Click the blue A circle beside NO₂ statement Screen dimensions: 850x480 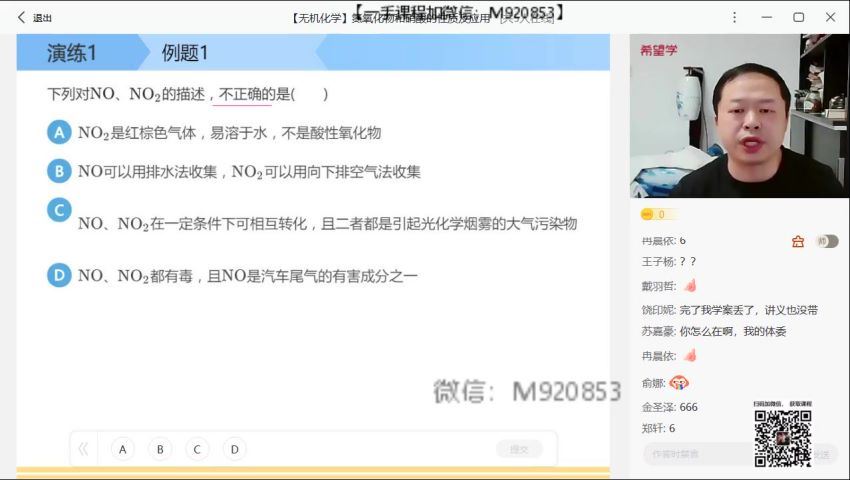point(59,132)
